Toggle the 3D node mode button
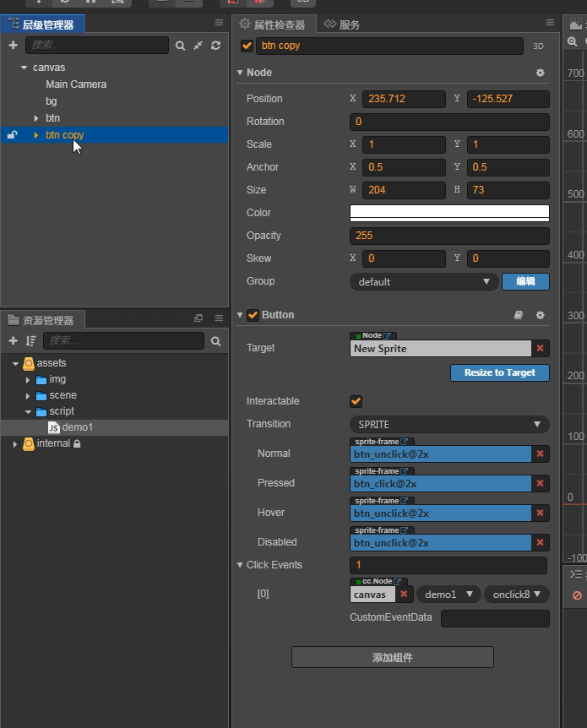The image size is (587, 728). pos(538,46)
